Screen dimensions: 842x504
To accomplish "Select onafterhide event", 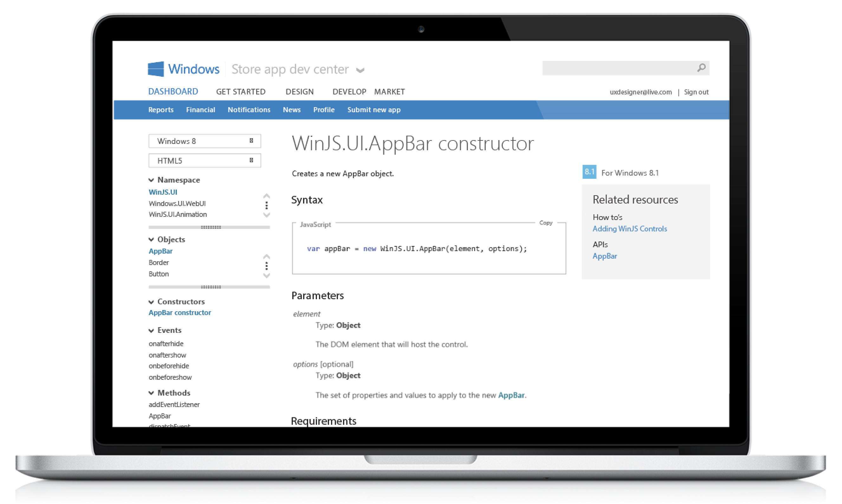I will pos(166,343).
